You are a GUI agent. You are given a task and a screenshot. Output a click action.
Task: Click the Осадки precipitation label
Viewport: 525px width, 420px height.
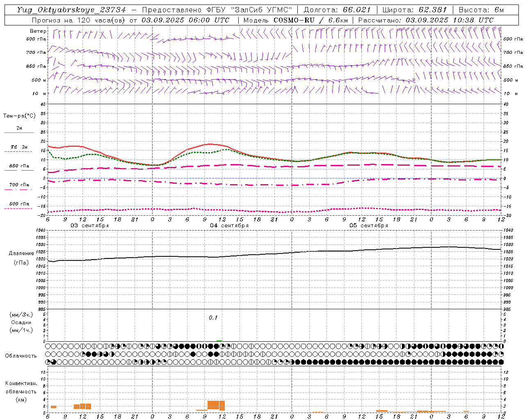coord(21,322)
